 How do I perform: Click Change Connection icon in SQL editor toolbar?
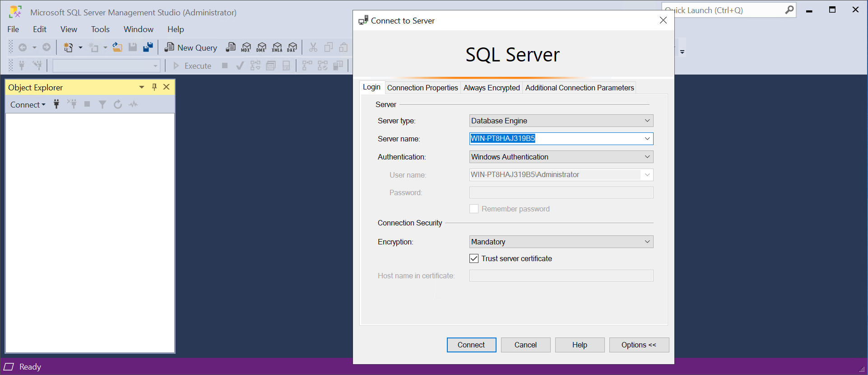(37, 66)
